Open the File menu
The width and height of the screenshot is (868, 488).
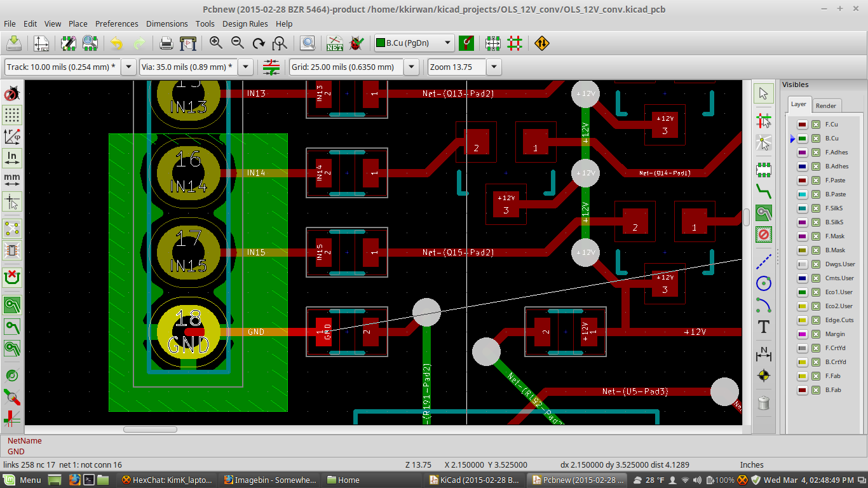click(10, 24)
